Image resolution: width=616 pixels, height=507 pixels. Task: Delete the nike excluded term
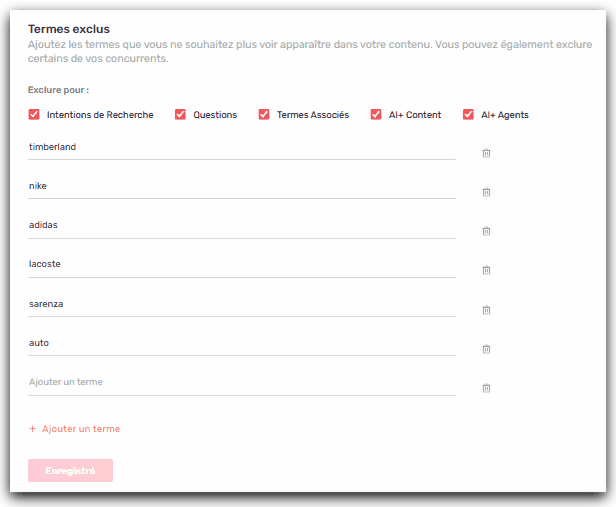click(x=486, y=192)
